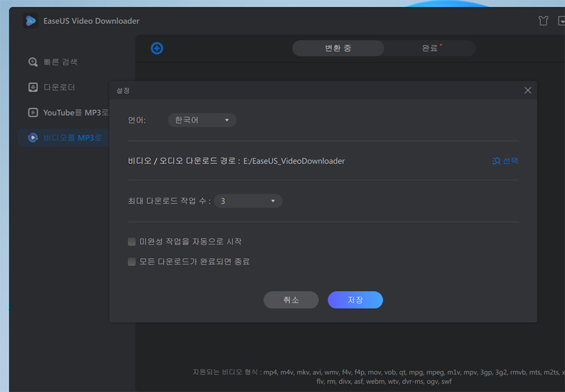565x392 pixels.
Task: Click the 지원되는 비디오 형식 text line
Action: (379, 372)
